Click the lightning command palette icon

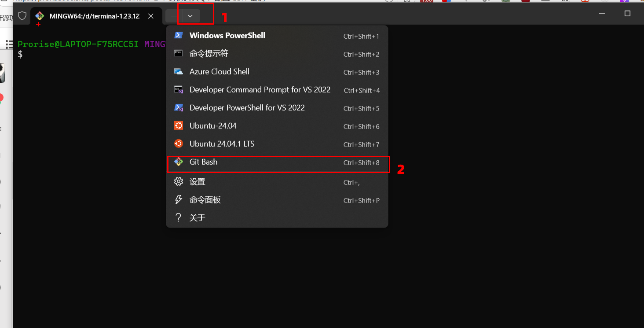[x=179, y=200]
